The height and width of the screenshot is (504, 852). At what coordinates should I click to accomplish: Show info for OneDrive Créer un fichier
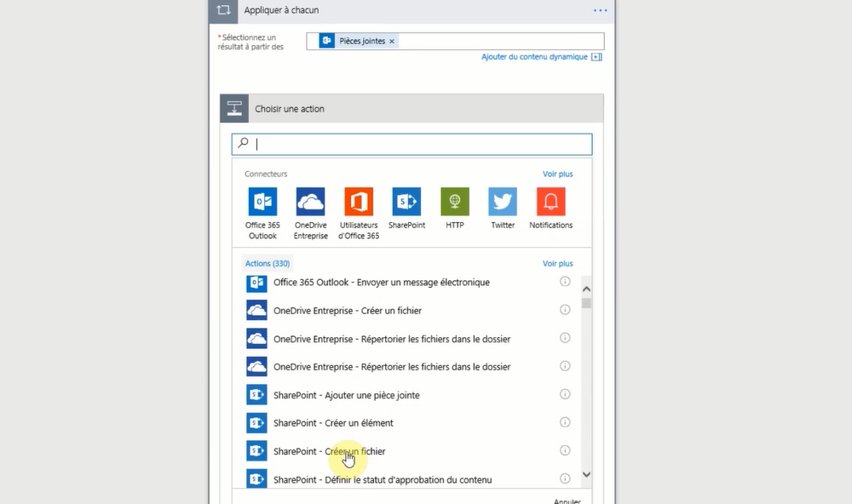(565, 310)
